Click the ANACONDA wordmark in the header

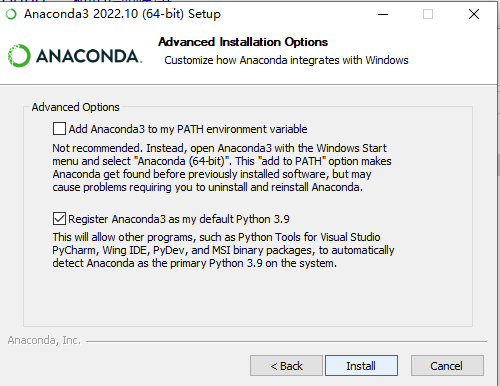89,56
